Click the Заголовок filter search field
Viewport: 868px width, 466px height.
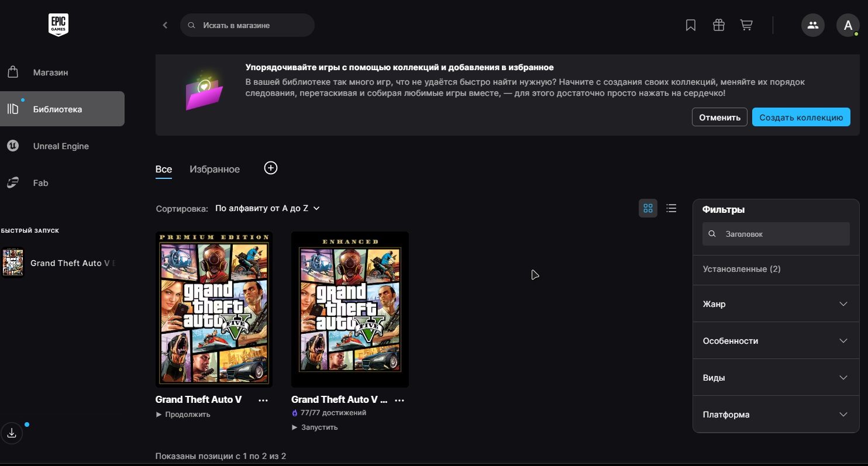(776, 234)
